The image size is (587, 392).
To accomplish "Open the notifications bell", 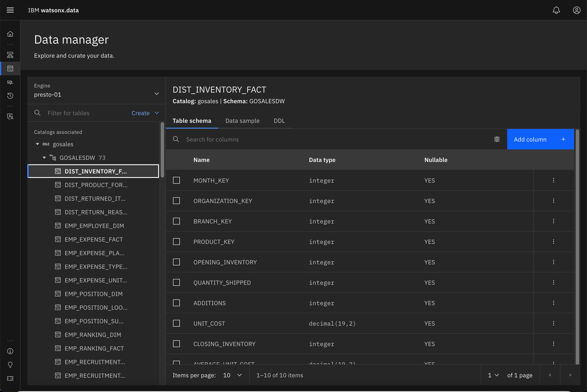I will (556, 10).
